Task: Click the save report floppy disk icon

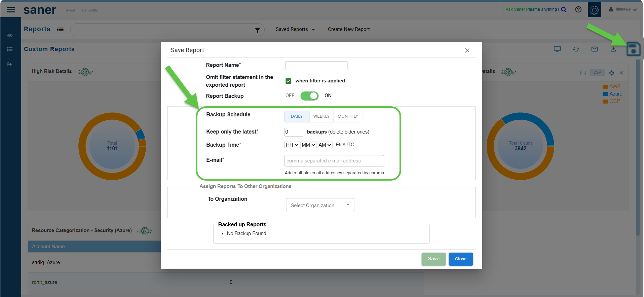Action: click(633, 49)
